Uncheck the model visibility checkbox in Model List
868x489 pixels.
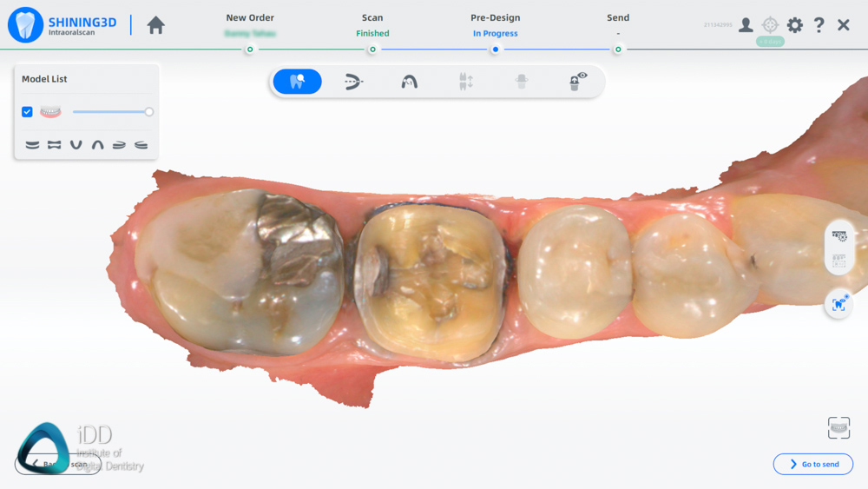pyautogui.click(x=27, y=112)
